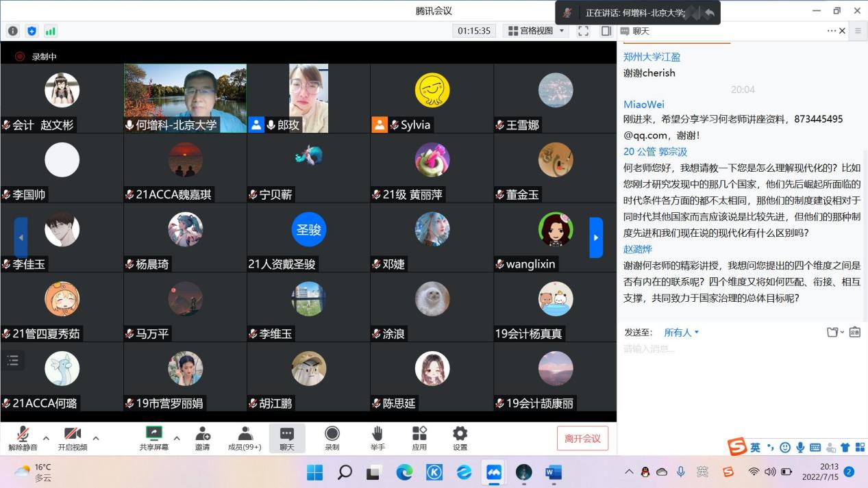Click the meeting info icon at top left
The height and width of the screenshot is (488, 868).
(13, 31)
